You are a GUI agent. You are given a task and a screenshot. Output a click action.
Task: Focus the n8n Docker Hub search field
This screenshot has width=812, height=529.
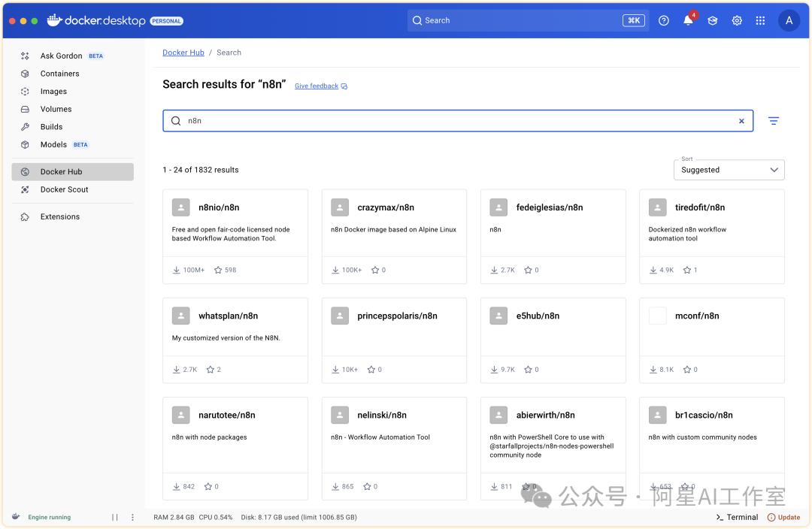[x=458, y=121]
